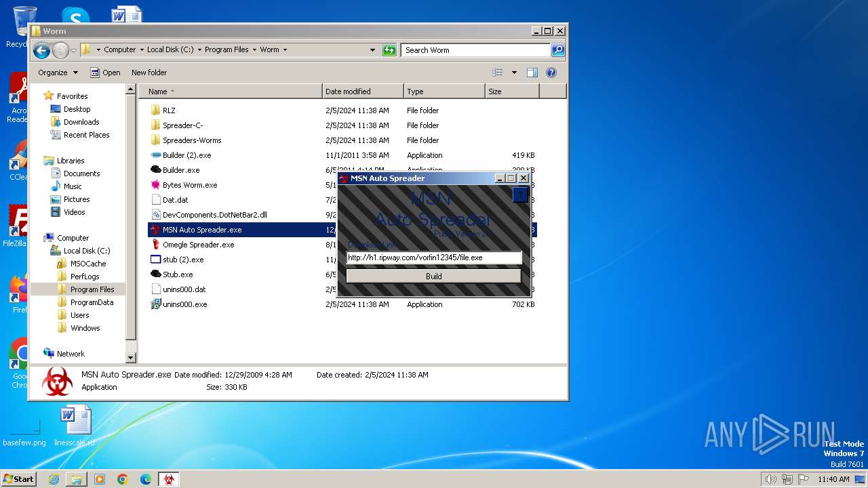Screen dimensions: 868x488
Task: Click the Start button
Action: [x=18, y=479]
